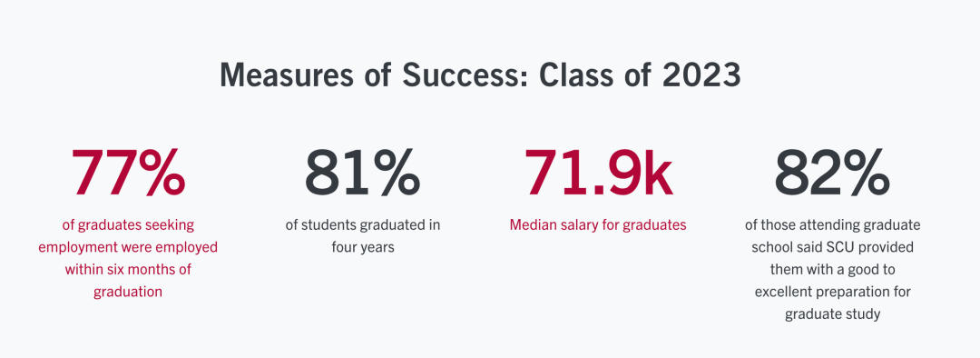Click 'Class of 2023' in the heading
Viewport: 980px width, 358px height.
click(x=640, y=75)
